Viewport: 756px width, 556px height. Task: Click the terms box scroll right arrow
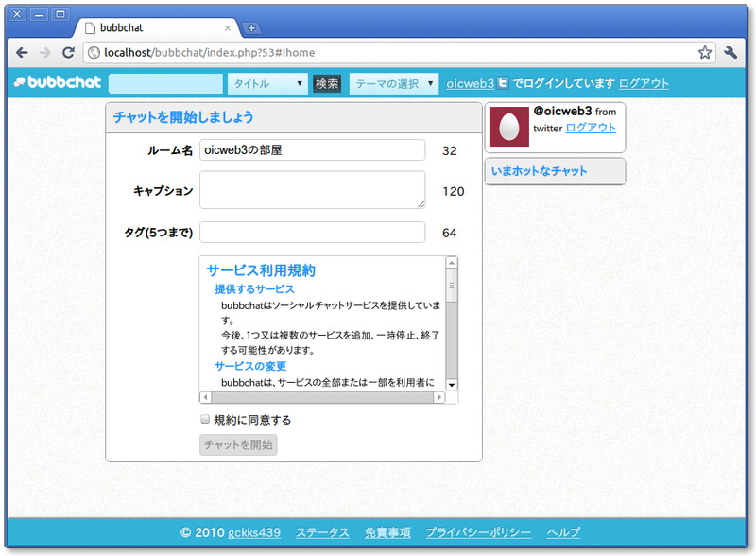coord(438,397)
